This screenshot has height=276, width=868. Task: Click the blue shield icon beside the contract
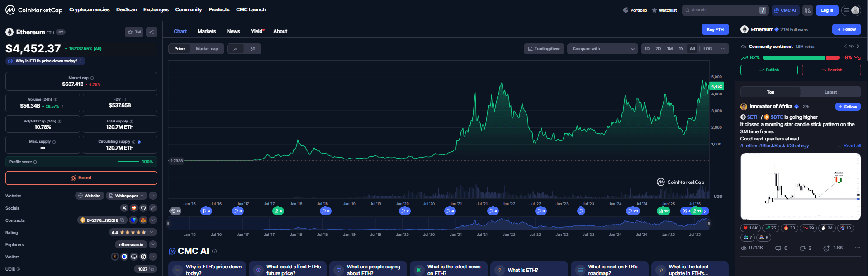click(x=133, y=220)
